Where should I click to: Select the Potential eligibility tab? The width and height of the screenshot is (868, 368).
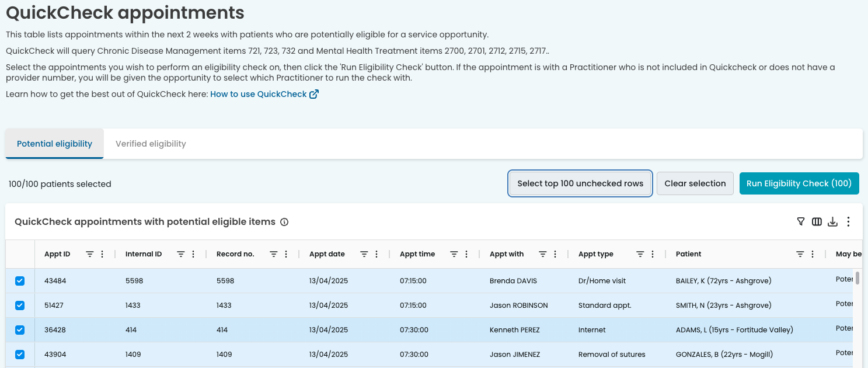pyautogui.click(x=54, y=144)
